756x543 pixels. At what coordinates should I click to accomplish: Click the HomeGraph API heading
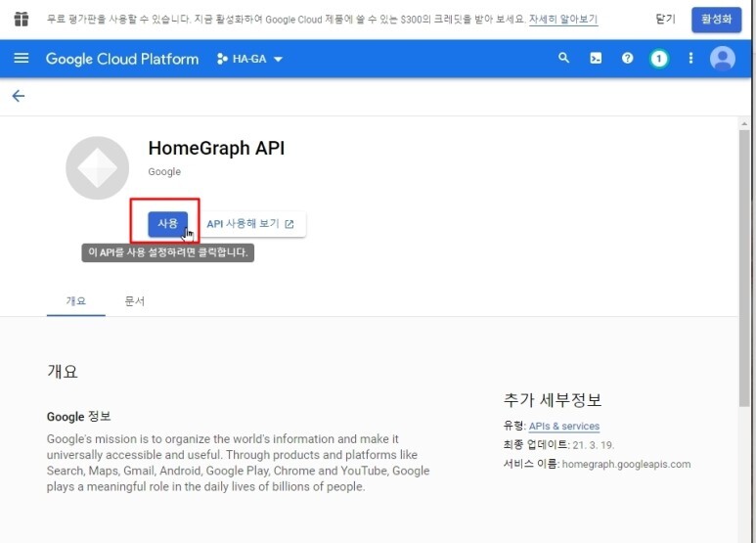point(216,148)
